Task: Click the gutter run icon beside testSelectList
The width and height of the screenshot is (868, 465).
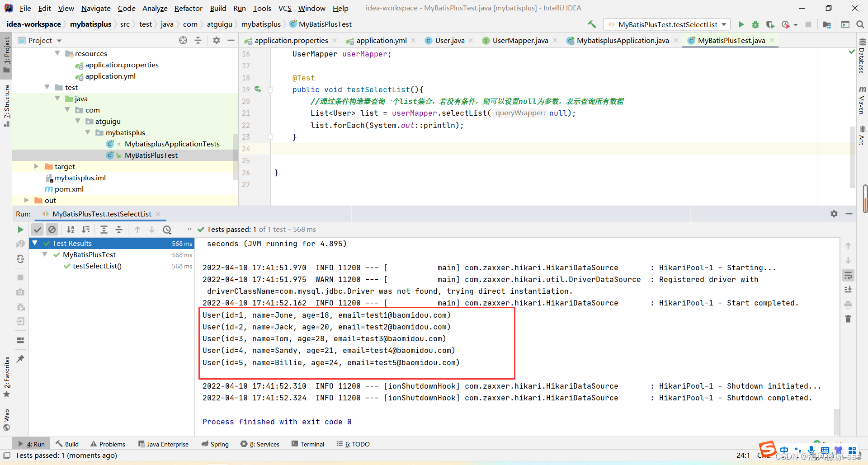Action: pyautogui.click(x=258, y=89)
